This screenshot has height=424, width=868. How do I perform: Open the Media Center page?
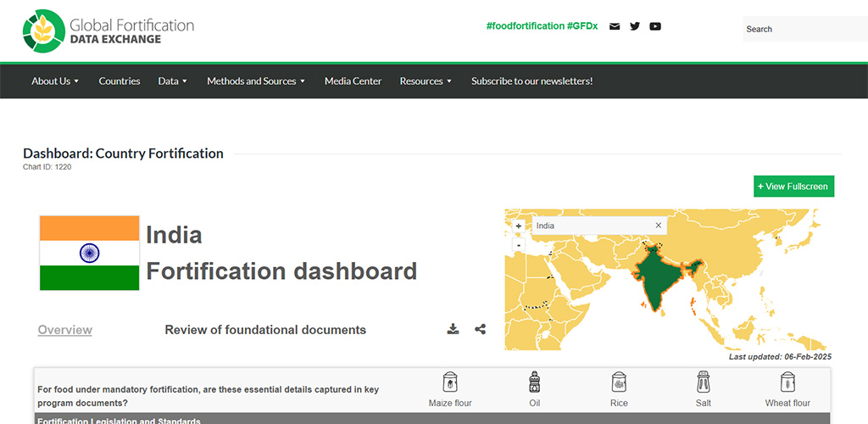click(x=353, y=81)
